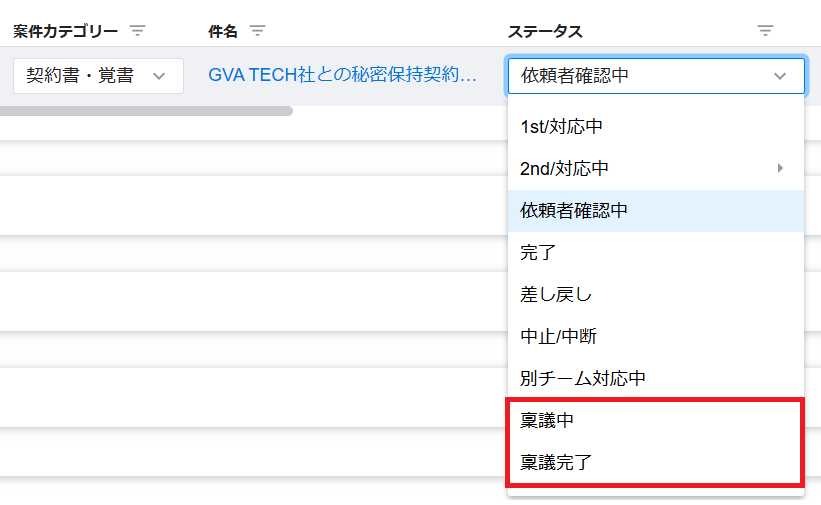Pick the 別チーム対応中 status
Screen dimensions: 821x505
[583, 379]
